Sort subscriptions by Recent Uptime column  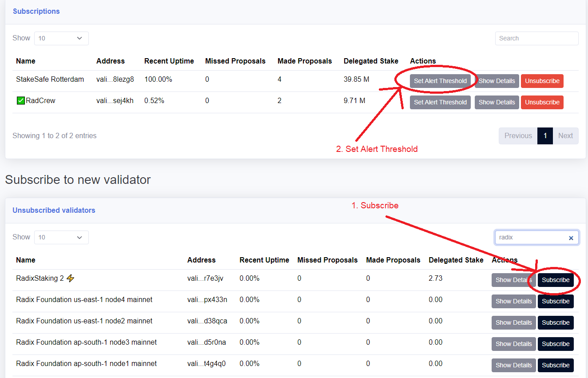pos(169,61)
